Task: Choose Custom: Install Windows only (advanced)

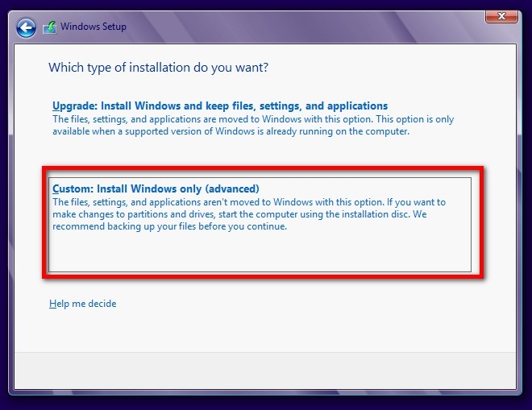Action: 156,188
